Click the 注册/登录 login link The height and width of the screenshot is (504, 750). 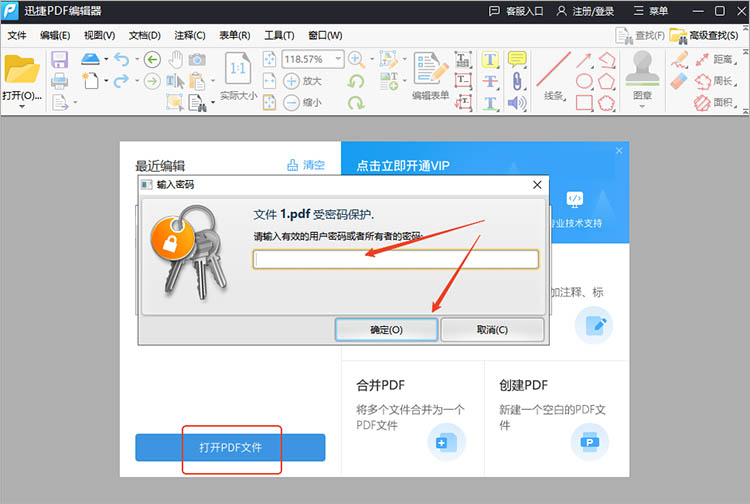[585, 11]
